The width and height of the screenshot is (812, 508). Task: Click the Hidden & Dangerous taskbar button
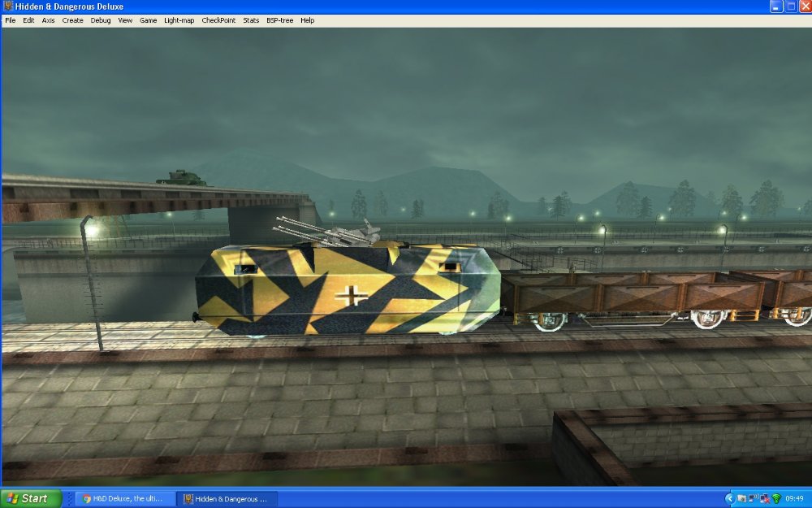click(x=227, y=499)
